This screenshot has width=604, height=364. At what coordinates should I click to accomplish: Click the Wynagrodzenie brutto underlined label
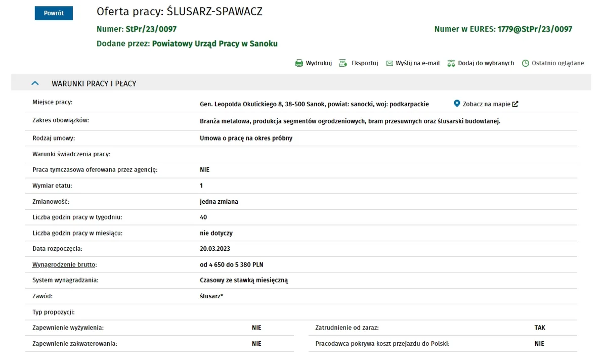point(64,265)
